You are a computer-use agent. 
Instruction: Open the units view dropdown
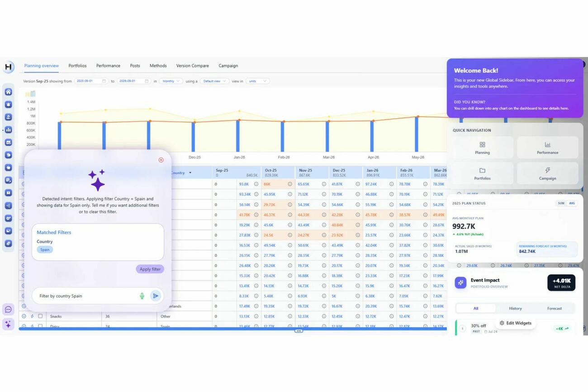[257, 81]
